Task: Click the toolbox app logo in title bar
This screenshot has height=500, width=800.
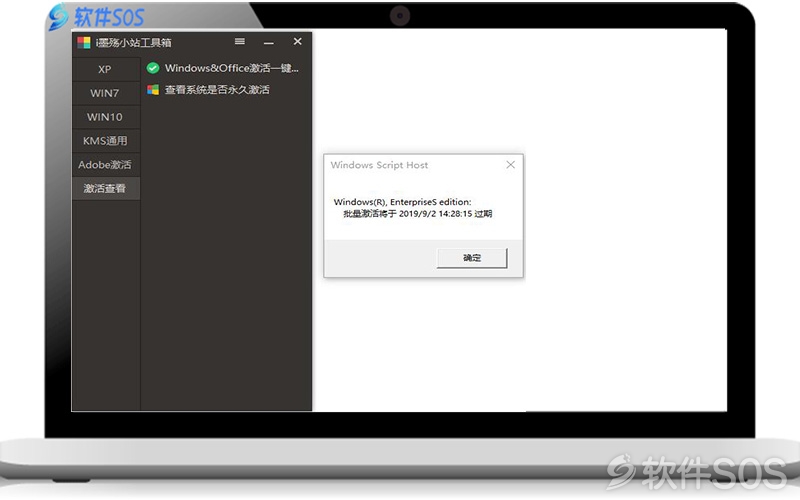Action: pos(84,42)
